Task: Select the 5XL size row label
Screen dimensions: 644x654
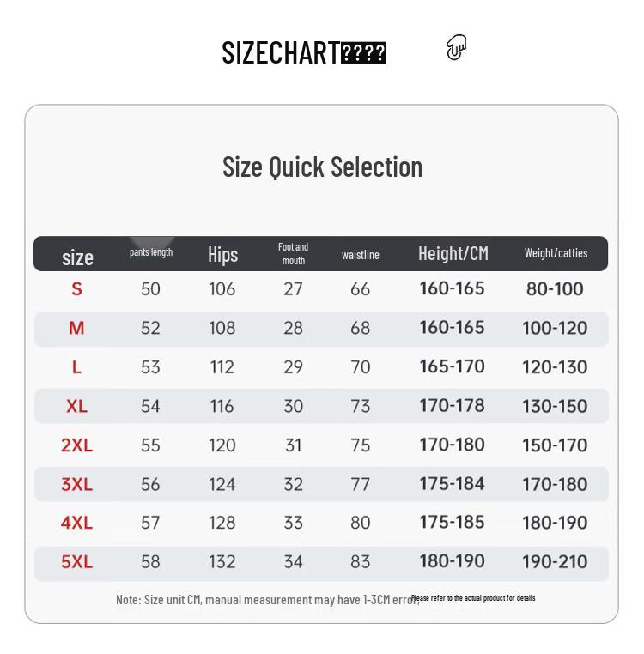Action: pos(76,562)
